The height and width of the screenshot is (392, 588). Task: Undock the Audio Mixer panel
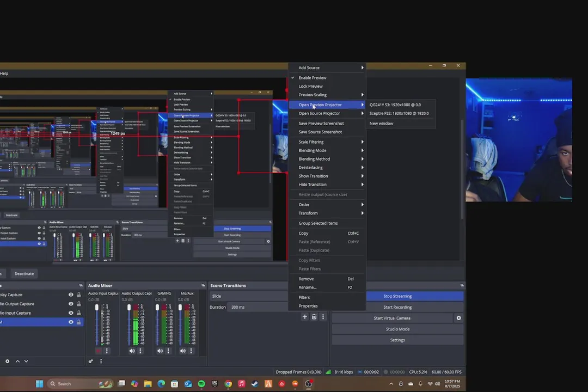point(203,285)
